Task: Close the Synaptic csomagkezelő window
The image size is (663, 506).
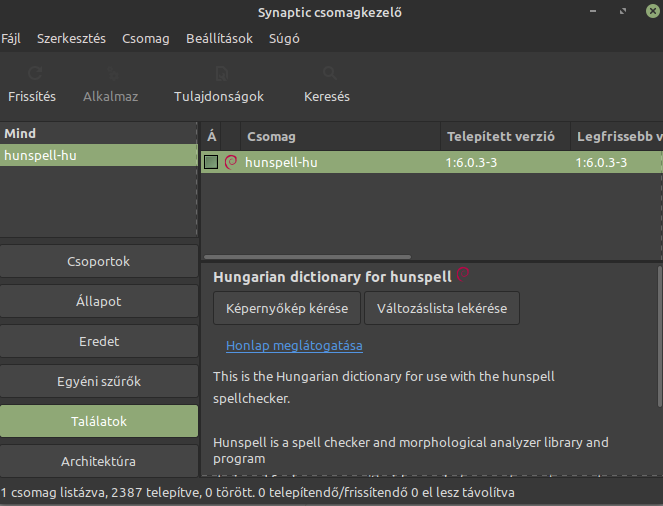Action: [x=653, y=11]
